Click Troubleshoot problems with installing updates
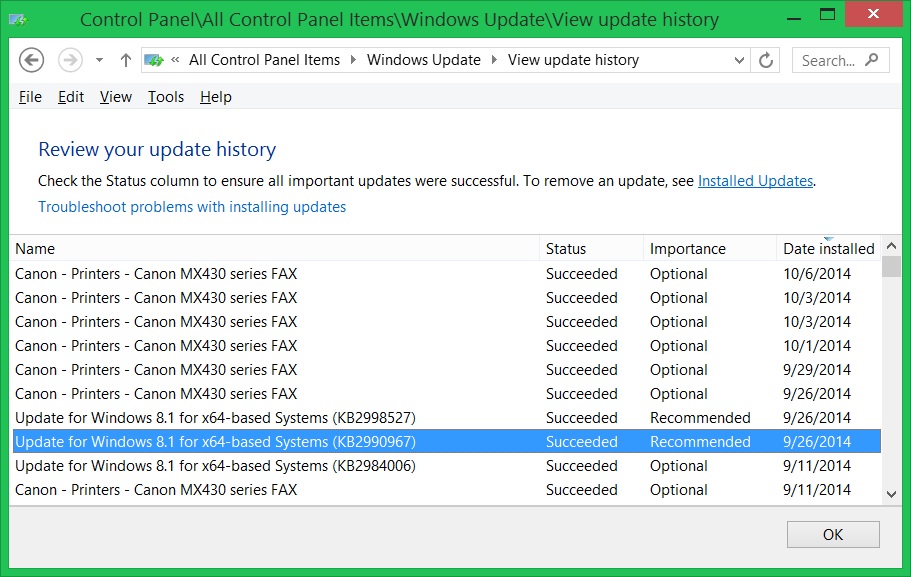Image resolution: width=911 pixels, height=577 pixels. pyautogui.click(x=192, y=207)
